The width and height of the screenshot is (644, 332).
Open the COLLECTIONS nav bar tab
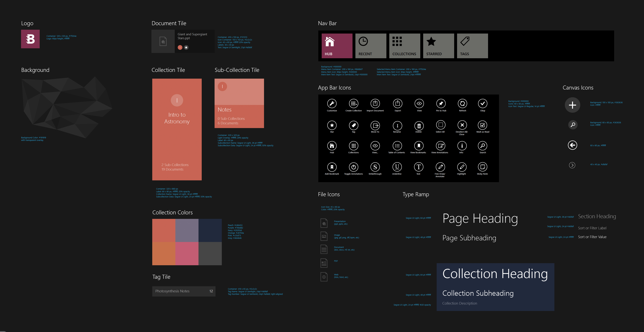click(x=405, y=46)
